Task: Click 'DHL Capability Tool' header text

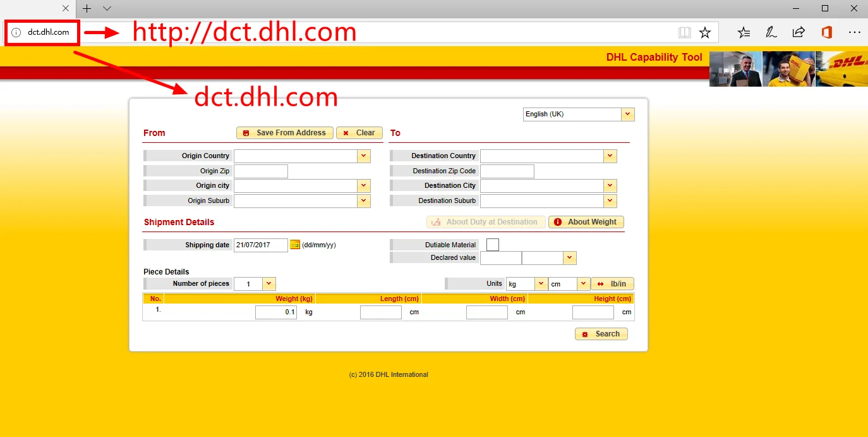Action: tap(654, 57)
